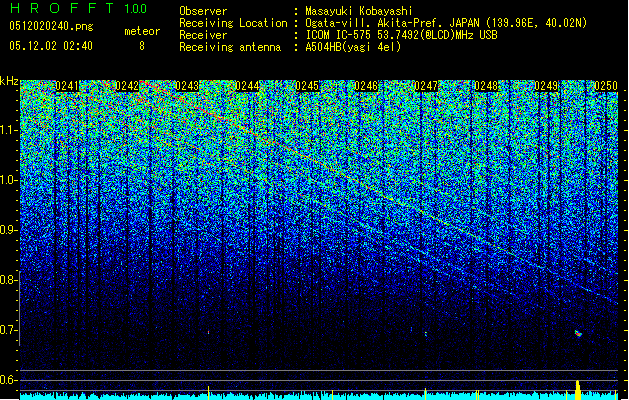
Task: Click the 0247 time marker
Action: pyautogui.click(x=426, y=86)
